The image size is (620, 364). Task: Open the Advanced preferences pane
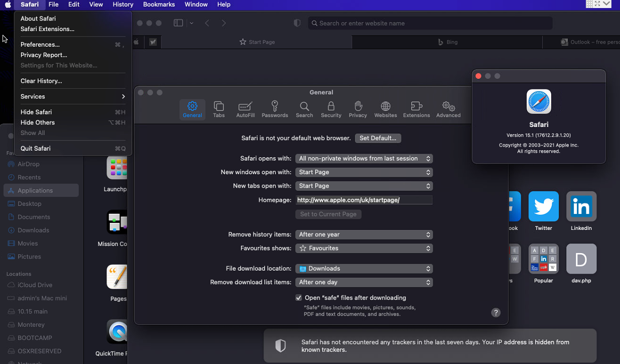[x=448, y=109]
